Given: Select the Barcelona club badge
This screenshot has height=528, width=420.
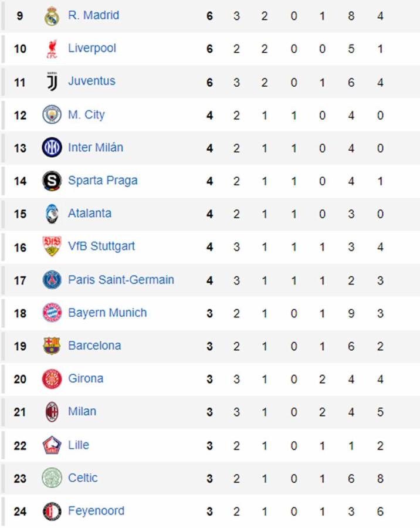Looking at the screenshot, I should point(52,346).
